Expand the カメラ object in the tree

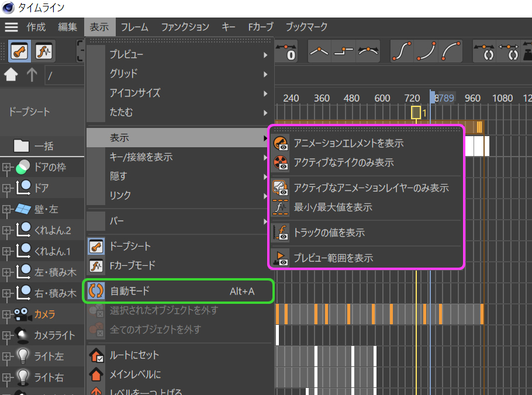click(7, 314)
